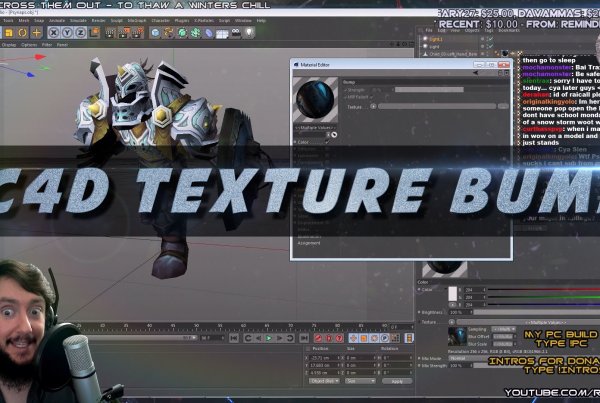Click the film strip icon beside timeline
The image size is (600, 403).
pyautogui.click(x=409, y=338)
